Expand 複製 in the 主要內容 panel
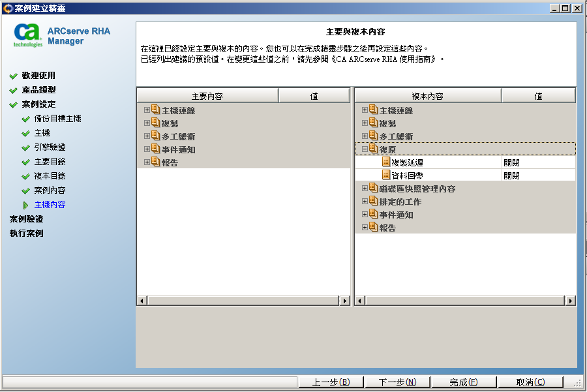This screenshot has height=392, width=587. [147, 123]
